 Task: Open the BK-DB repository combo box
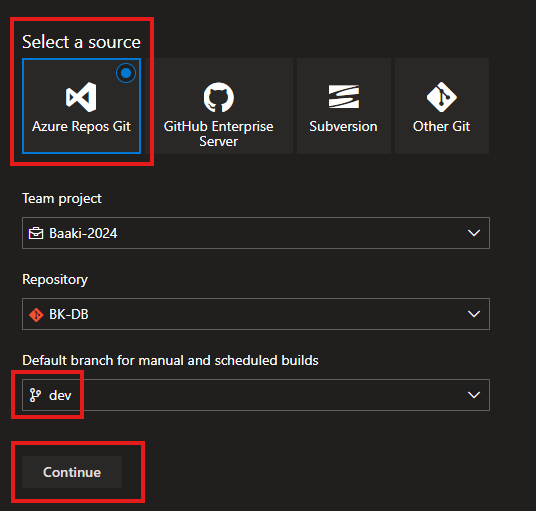coord(256,314)
